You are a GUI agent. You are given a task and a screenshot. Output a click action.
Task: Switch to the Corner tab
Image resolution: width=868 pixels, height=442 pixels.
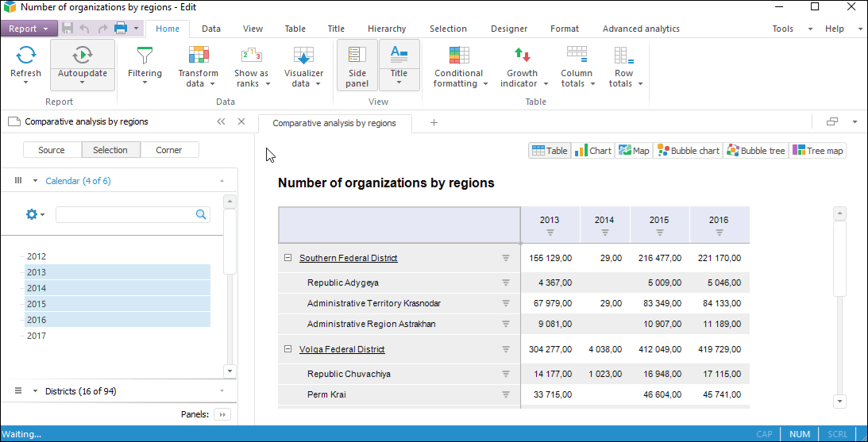click(169, 150)
